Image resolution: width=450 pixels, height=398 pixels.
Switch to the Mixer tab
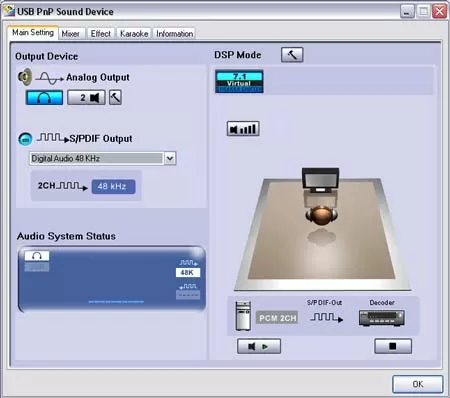point(71,34)
